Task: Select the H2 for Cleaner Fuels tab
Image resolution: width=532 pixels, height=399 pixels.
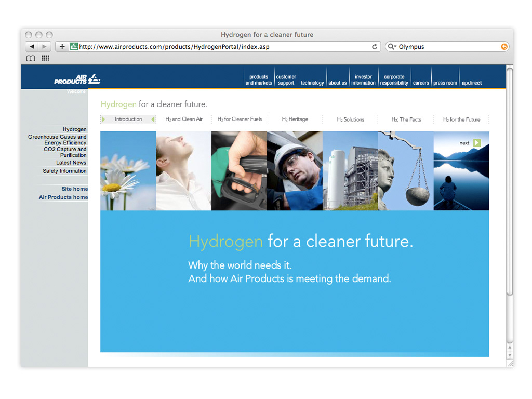Action: click(x=239, y=119)
